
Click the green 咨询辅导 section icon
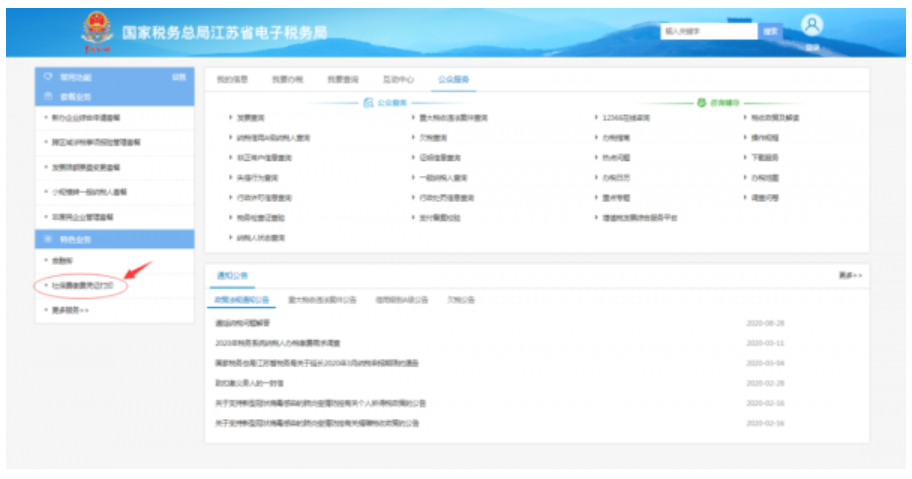tap(701, 102)
